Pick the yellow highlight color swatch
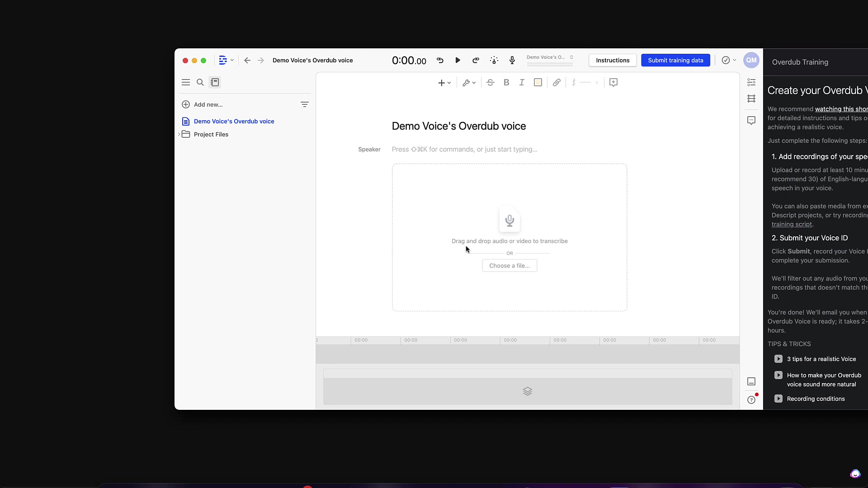868x488 pixels. [538, 82]
